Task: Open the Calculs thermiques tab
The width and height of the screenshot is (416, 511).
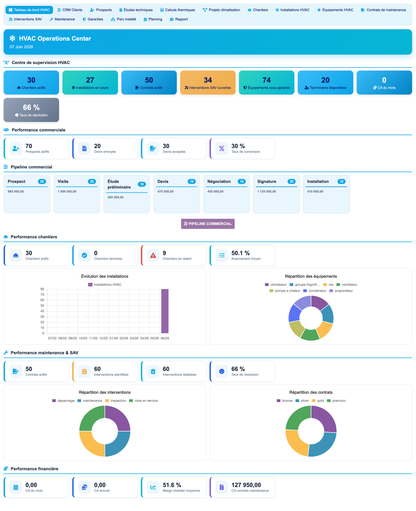Action: click(x=177, y=10)
